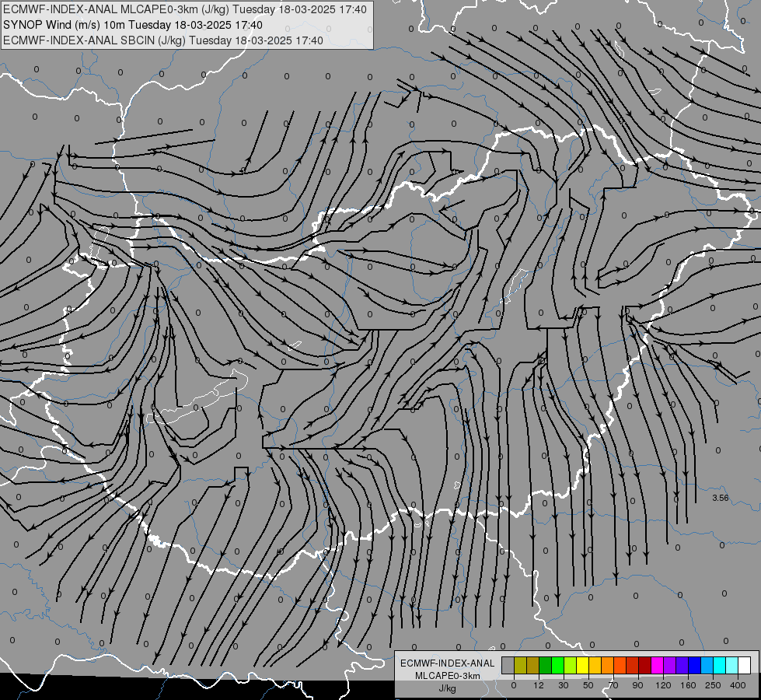Click the legend value 50
Image resolution: width=761 pixels, height=700 pixels.
[x=588, y=685]
